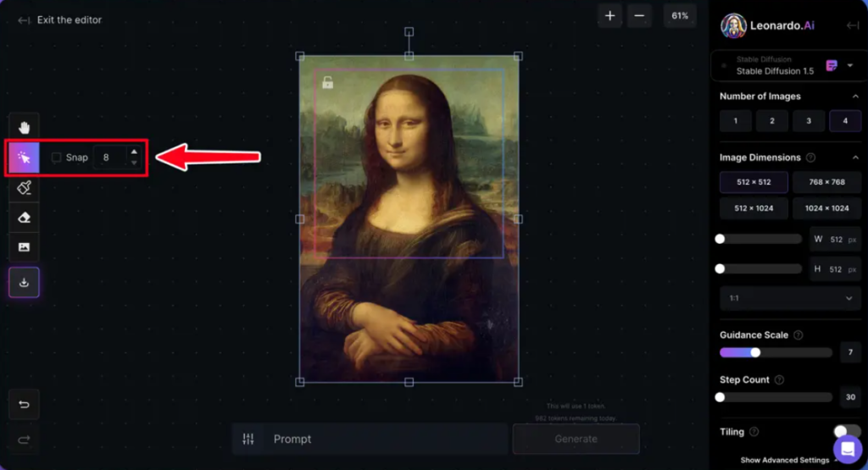Adjust the Guidance Scale slider
The width and height of the screenshot is (868, 470).
[776, 353]
